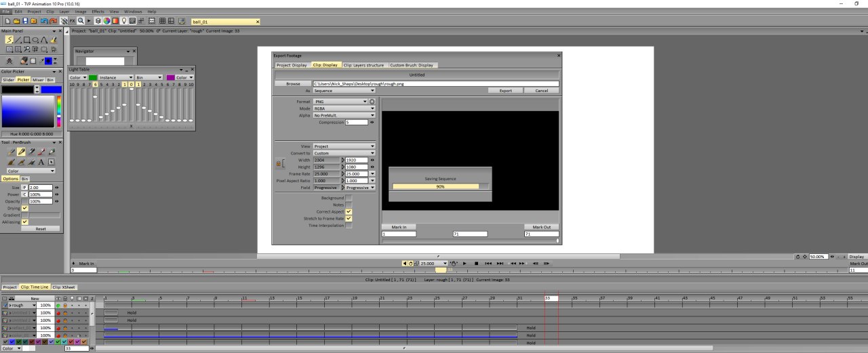Create a new project with the blank page icon
The height and width of the screenshot is (353, 868).
pos(8,21)
